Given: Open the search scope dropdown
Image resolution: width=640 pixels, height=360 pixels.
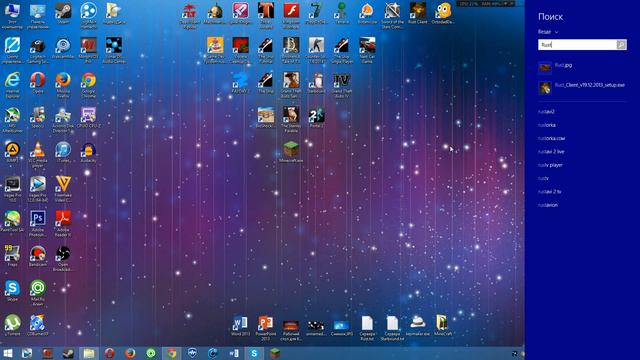Looking at the screenshot, I should [x=548, y=32].
